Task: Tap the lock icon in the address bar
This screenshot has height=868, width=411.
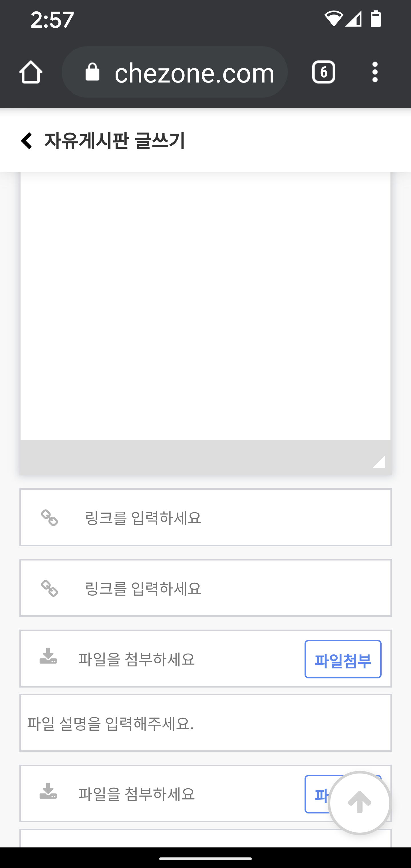Action: click(92, 72)
